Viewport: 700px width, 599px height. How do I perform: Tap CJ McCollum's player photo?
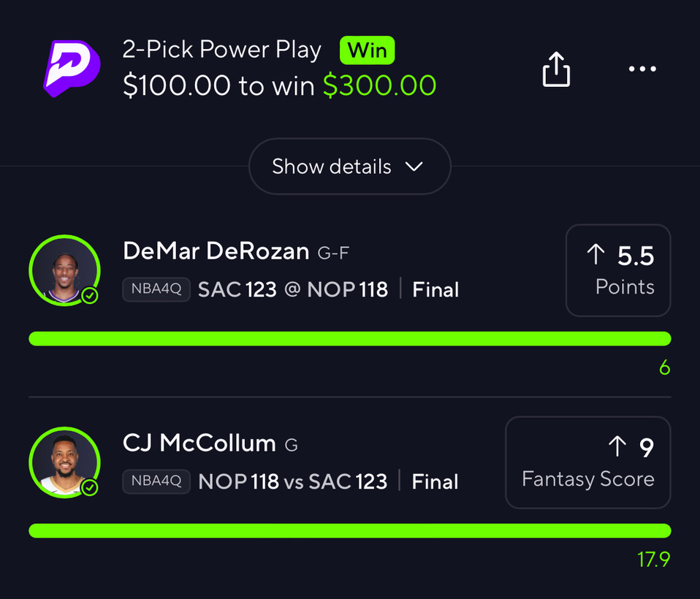click(63, 462)
